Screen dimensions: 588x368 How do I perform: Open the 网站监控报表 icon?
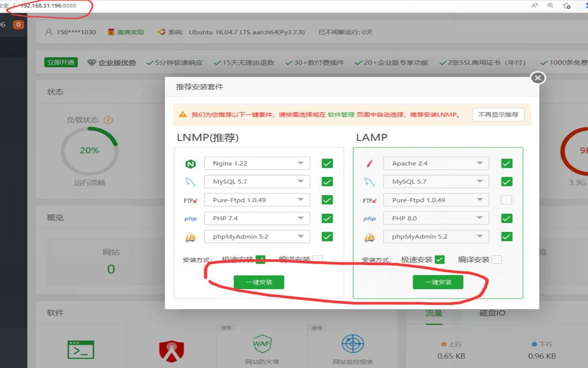click(x=353, y=344)
